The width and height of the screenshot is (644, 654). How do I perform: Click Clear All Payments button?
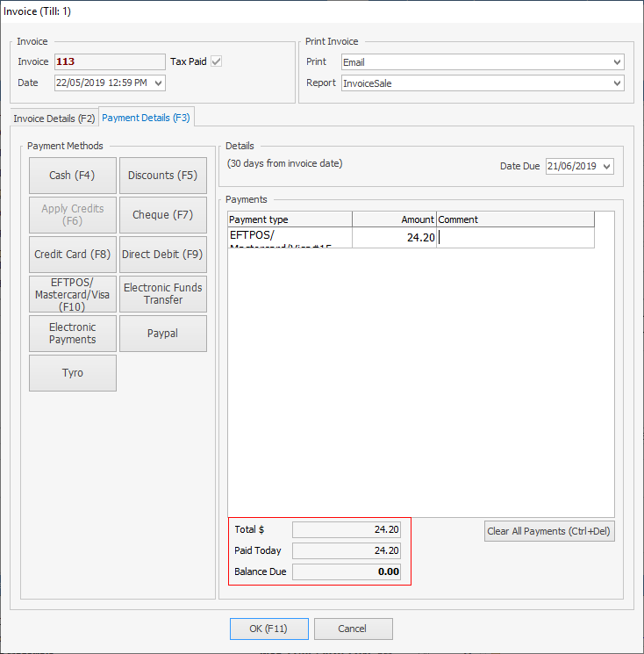[549, 531]
